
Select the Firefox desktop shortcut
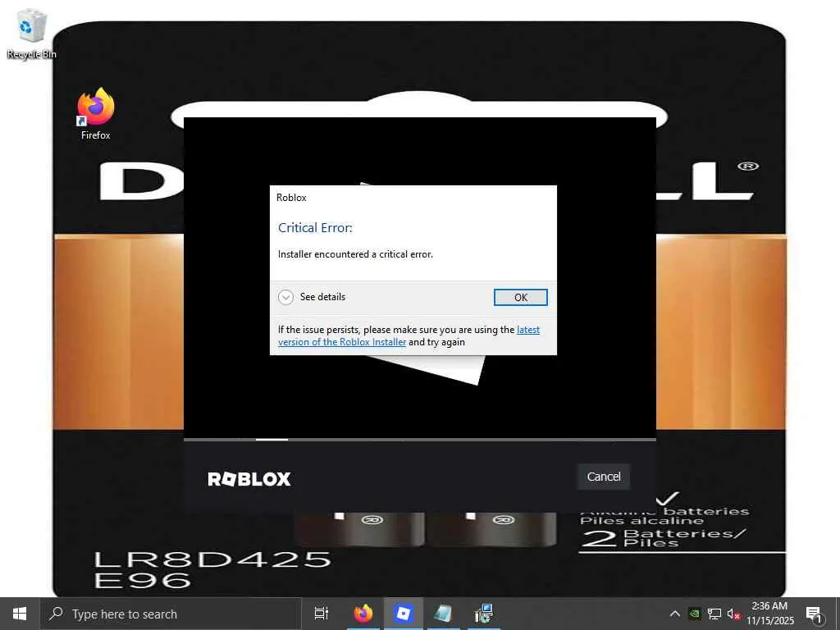(95, 113)
